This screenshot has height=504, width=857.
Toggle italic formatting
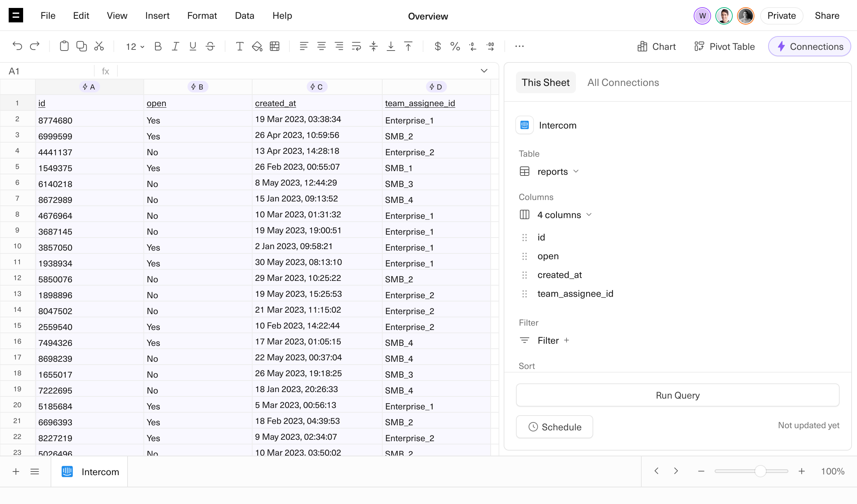tap(175, 46)
